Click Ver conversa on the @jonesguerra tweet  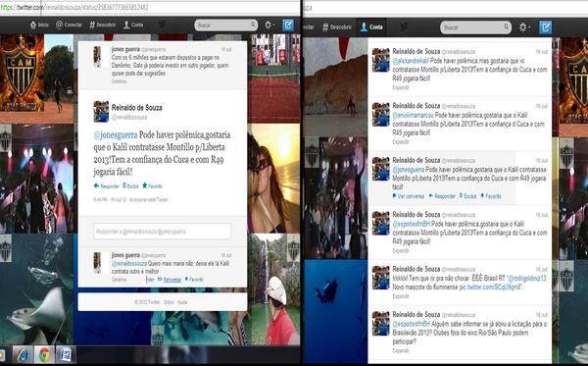409,196
